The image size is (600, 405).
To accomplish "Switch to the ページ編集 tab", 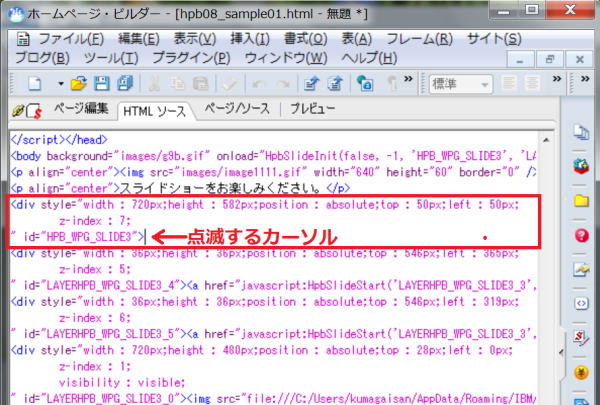I will tap(81, 109).
